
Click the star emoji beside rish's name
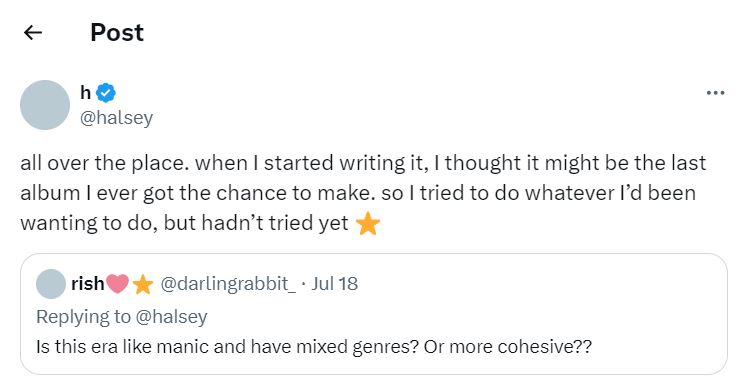pos(143,284)
